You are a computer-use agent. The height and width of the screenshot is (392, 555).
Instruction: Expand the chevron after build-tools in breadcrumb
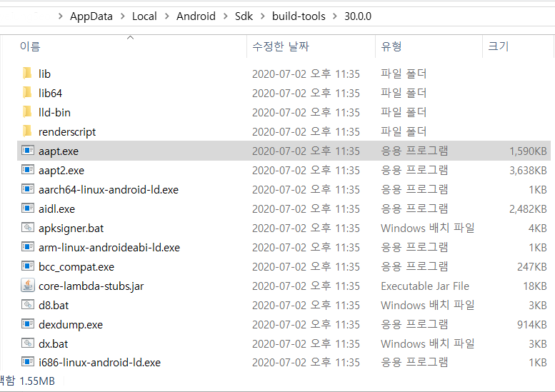click(335, 16)
